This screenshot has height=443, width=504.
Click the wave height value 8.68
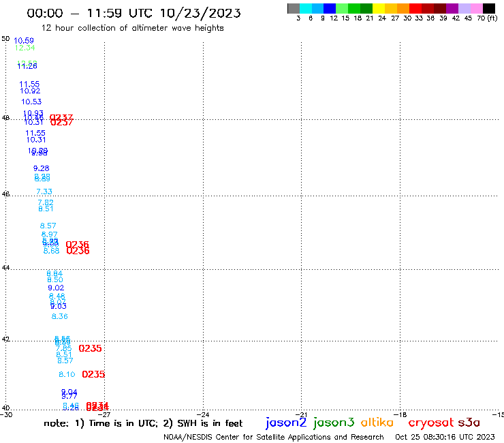point(52,251)
